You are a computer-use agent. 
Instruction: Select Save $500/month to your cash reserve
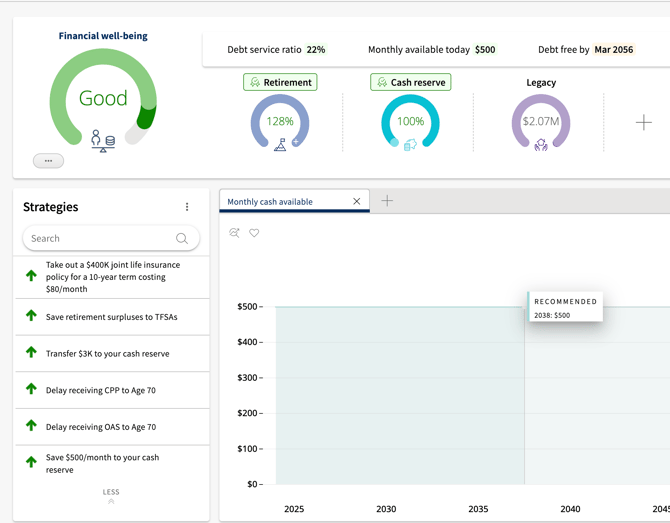112,464
